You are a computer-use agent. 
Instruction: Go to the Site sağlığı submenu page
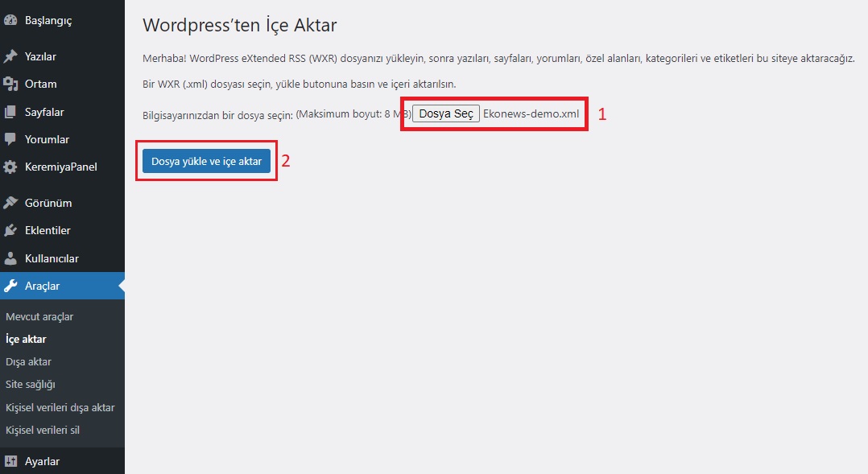pyautogui.click(x=31, y=385)
